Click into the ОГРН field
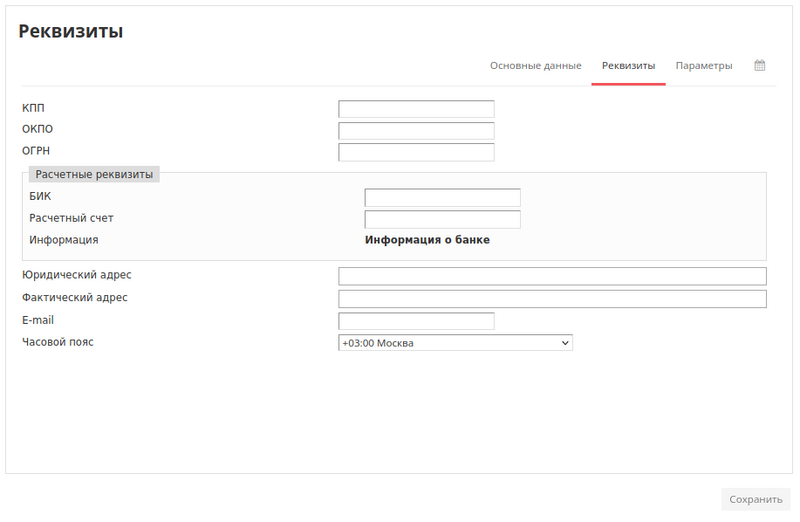800x522 pixels. click(x=416, y=152)
